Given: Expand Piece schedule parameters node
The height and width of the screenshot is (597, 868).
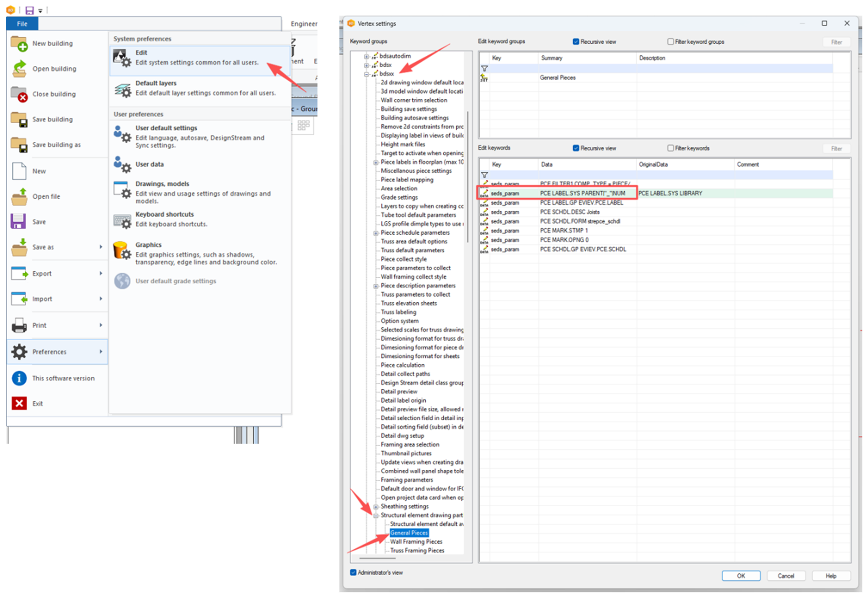Looking at the screenshot, I should pos(376,233).
